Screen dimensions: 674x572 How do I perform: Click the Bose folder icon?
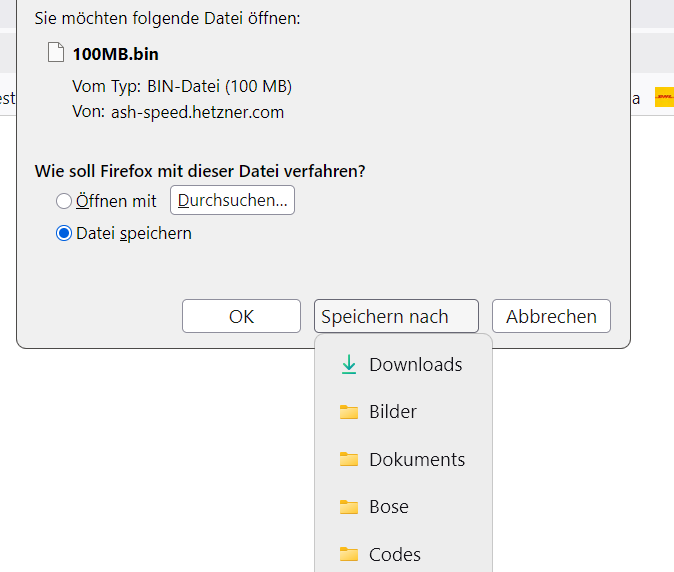pos(348,507)
